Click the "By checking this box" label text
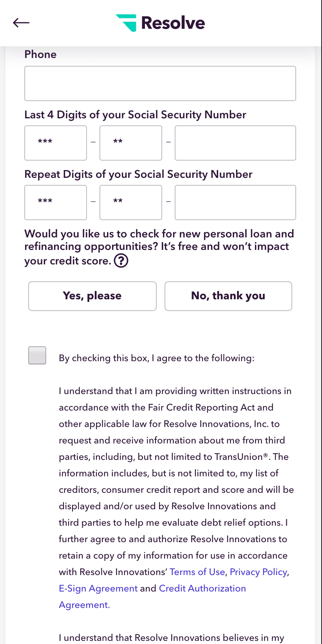322x644 pixels. pos(157,358)
